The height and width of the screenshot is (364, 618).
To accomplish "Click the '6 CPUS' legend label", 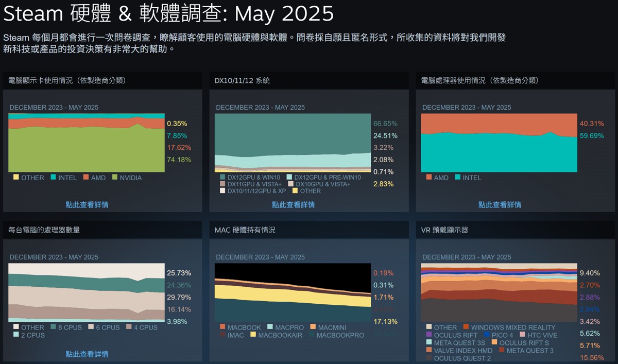I will tap(108, 327).
